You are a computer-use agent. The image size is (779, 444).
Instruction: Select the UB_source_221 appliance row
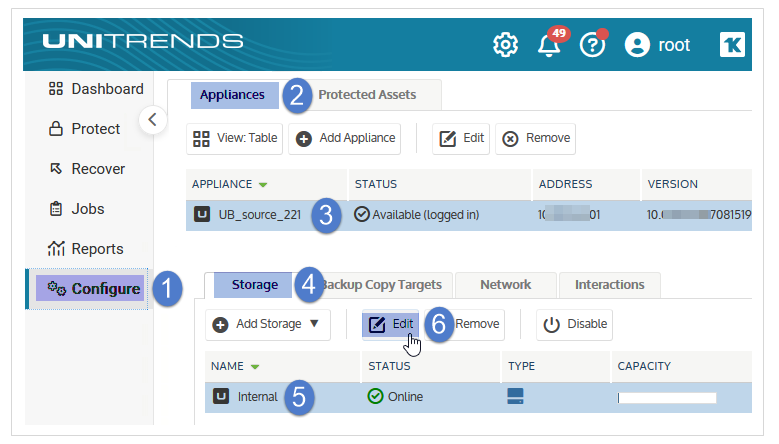pos(468,215)
